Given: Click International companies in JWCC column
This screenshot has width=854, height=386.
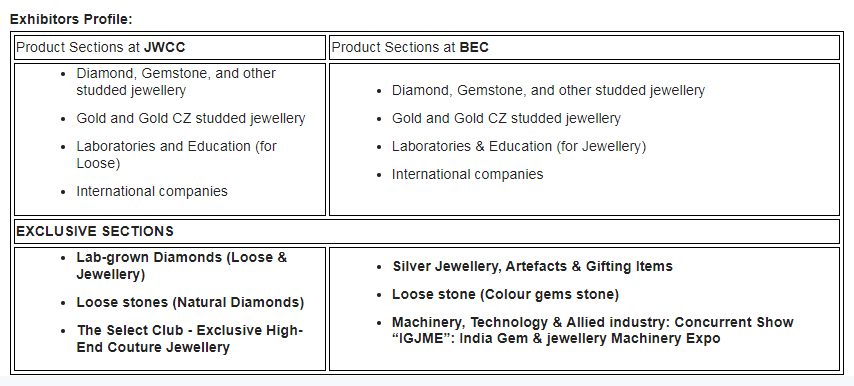Looking at the screenshot, I should tap(152, 191).
